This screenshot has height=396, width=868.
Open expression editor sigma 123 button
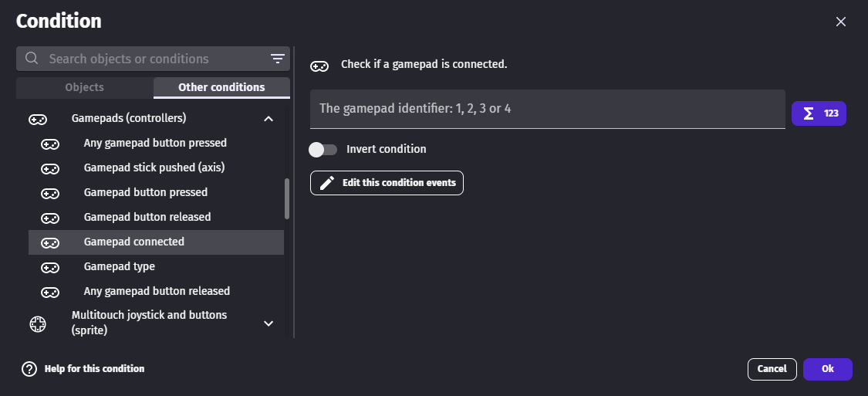819,113
